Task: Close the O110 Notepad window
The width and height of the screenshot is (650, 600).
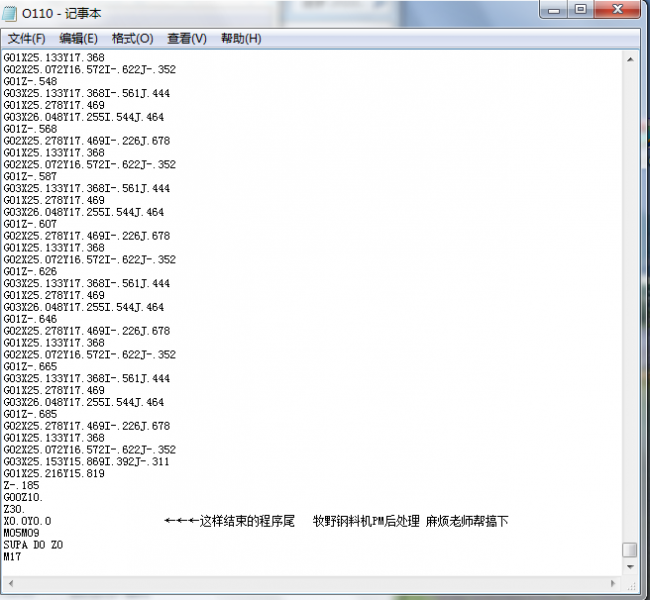Action: point(617,10)
